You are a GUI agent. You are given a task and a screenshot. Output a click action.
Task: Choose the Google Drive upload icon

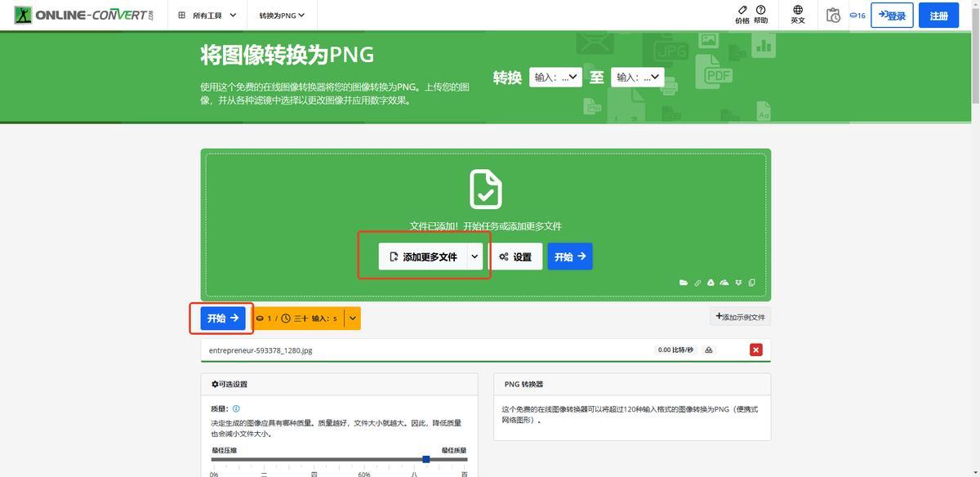tap(710, 283)
